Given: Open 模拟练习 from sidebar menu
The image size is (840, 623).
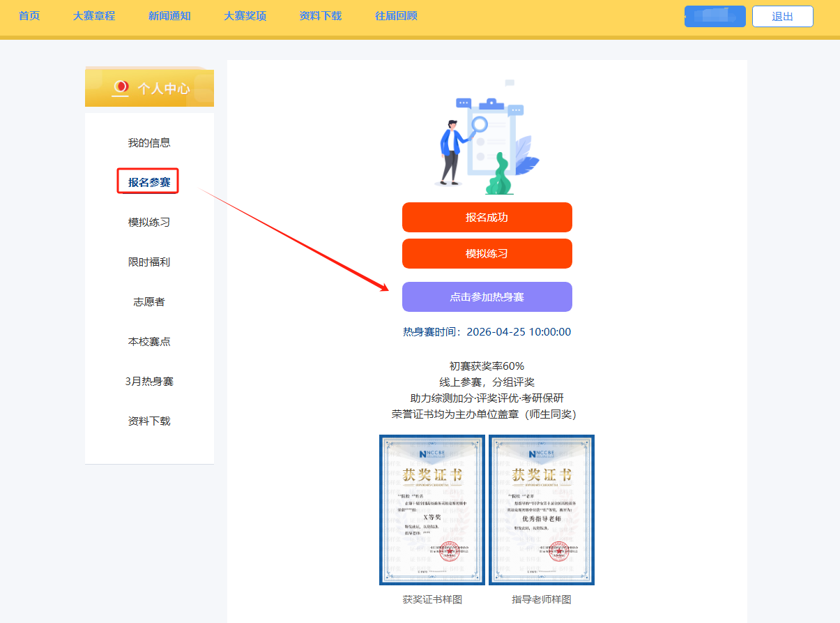Looking at the screenshot, I should coord(149,223).
